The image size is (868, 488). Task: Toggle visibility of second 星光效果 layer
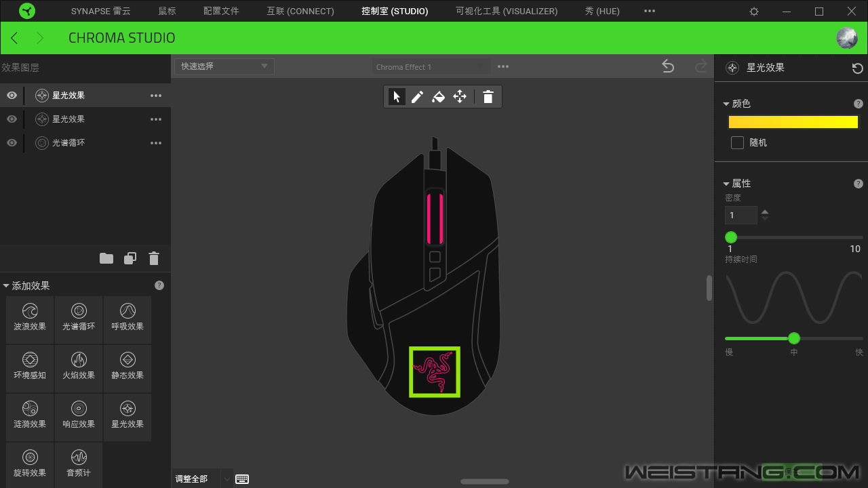click(12, 119)
